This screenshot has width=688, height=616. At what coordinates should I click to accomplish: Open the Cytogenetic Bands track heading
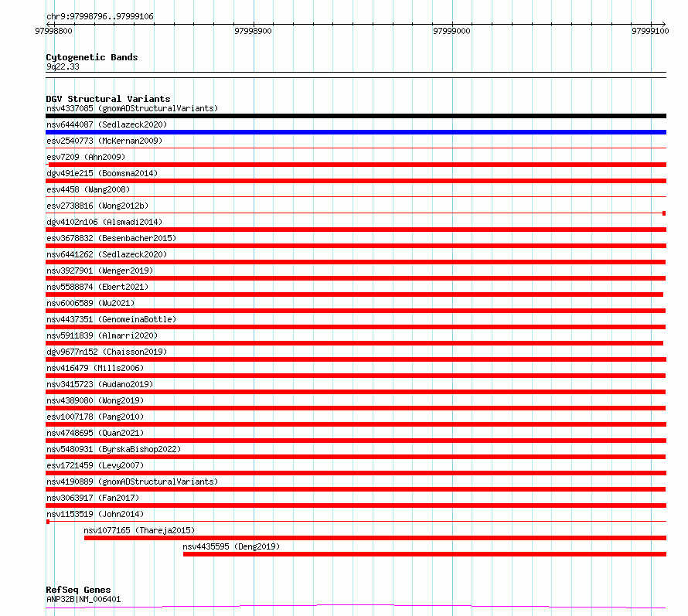coord(92,57)
